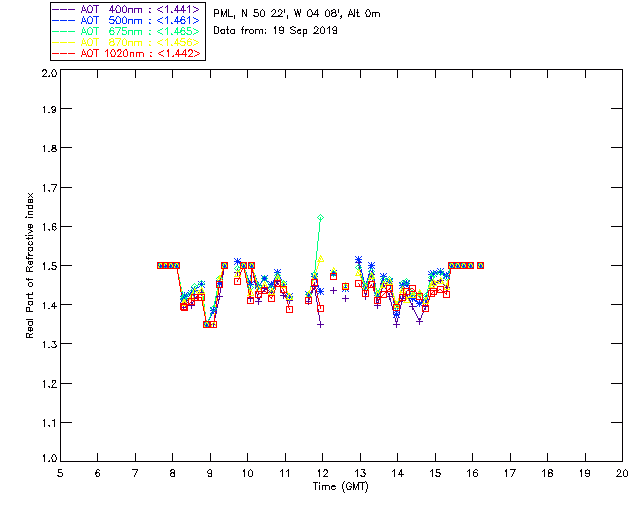Screen dimensions: 640x512
Task: Click the AOT 675nm legend entry
Action: pyautogui.click(x=127, y=31)
